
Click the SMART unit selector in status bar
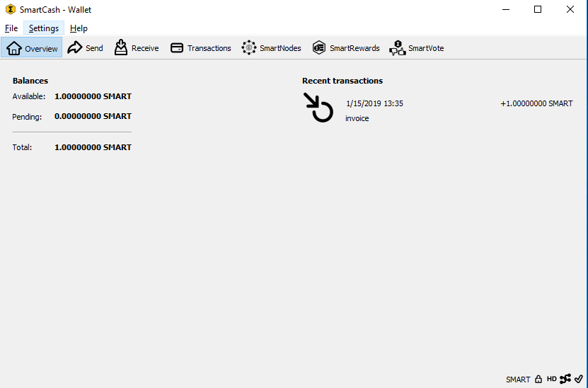coord(518,380)
